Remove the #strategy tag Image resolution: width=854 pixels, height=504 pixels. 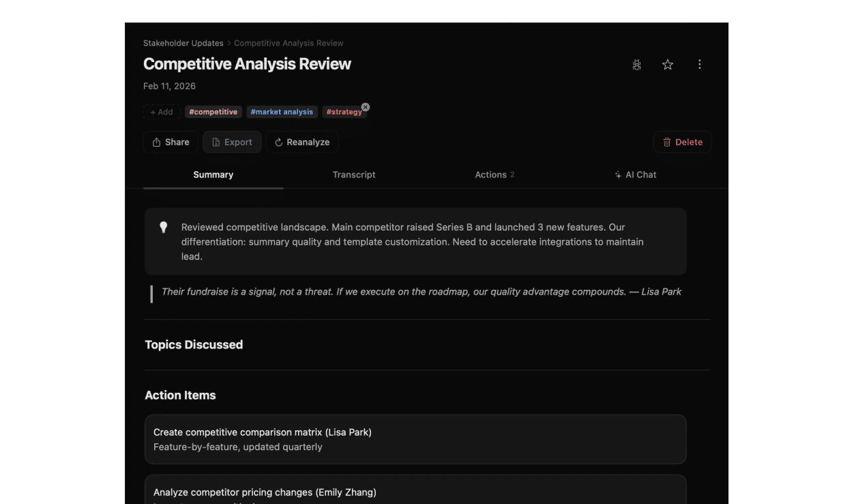click(366, 107)
